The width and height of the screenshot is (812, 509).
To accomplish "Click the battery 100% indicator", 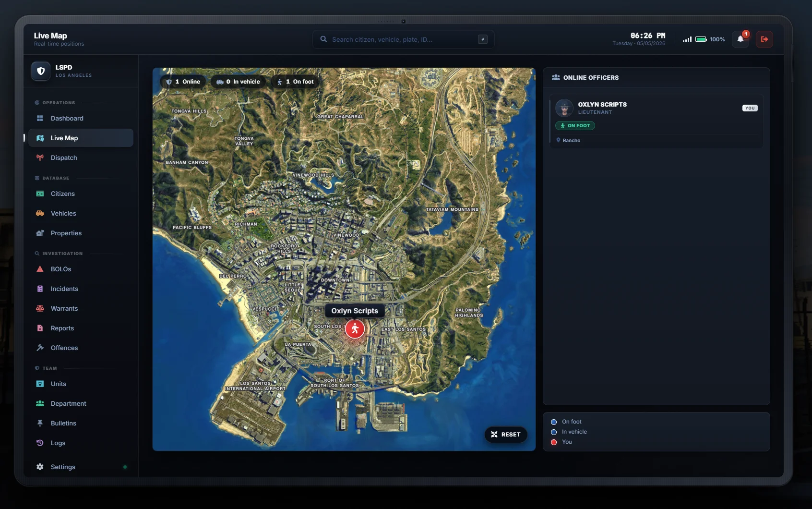I will click(x=710, y=39).
